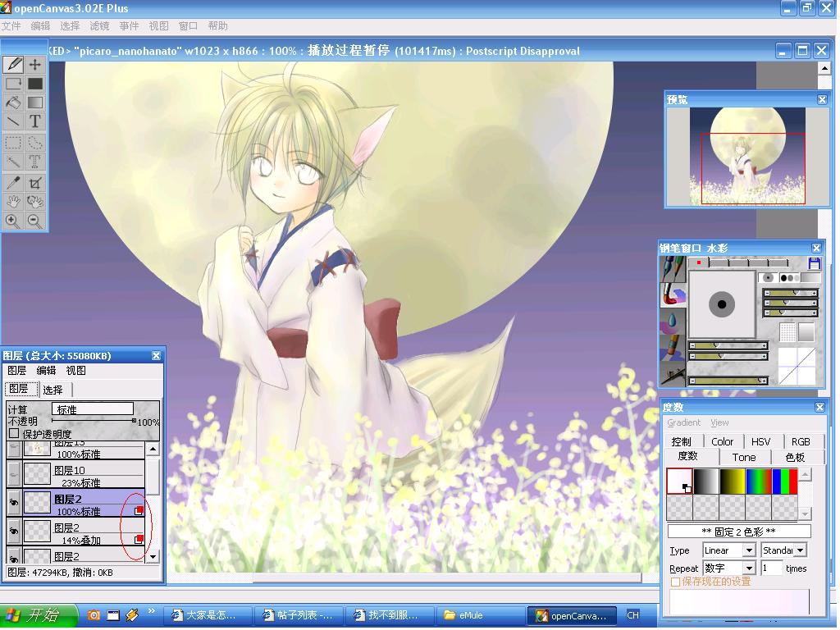The width and height of the screenshot is (840, 630).
Task: Select the rainbow spectrum gradient swatch
Action: click(759, 481)
